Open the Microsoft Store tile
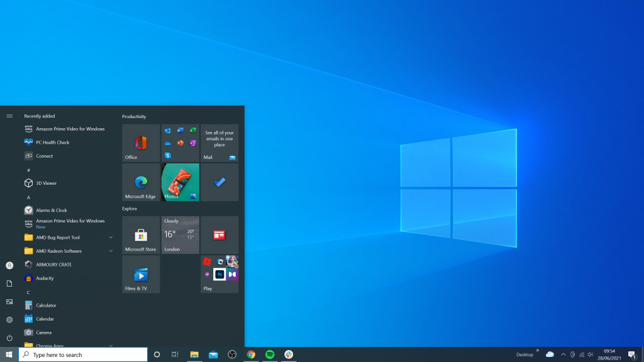This screenshot has height=362, width=644. tap(141, 235)
